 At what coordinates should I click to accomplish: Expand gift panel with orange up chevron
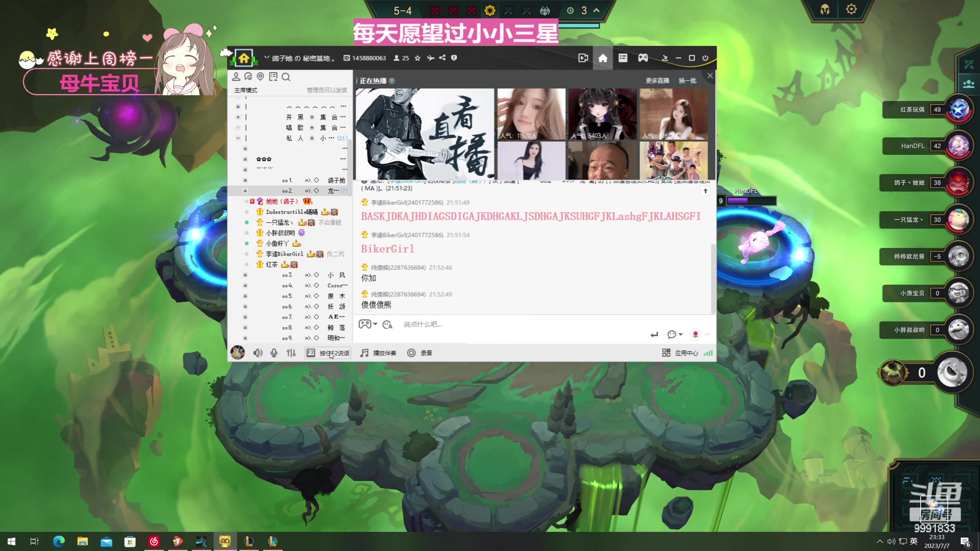tap(707, 334)
